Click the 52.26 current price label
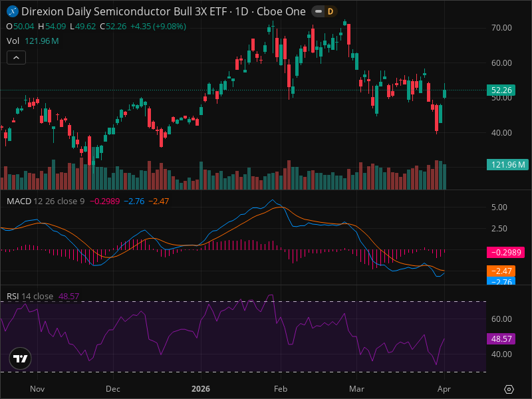Viewport: 532px width, 399px height. click(501, 90)
